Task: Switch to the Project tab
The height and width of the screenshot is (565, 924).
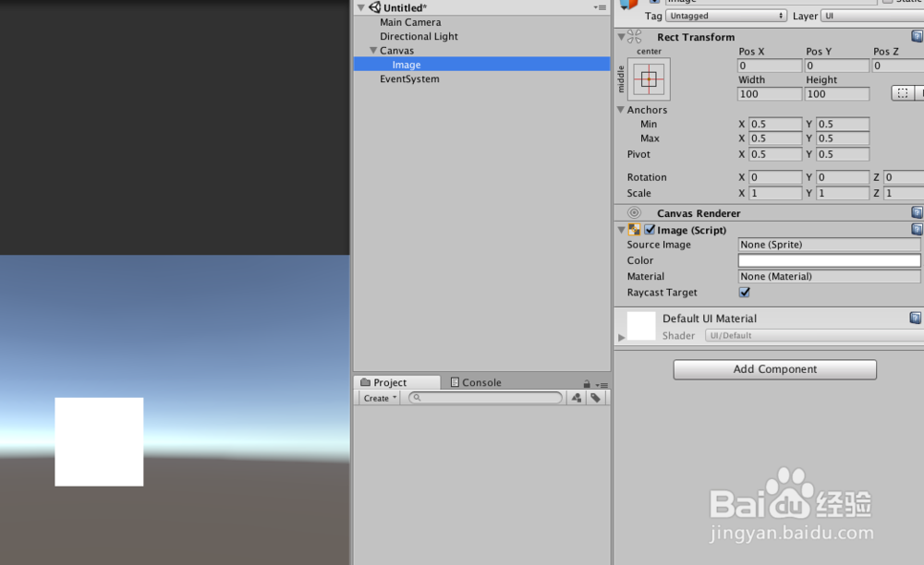Action: 396,382
